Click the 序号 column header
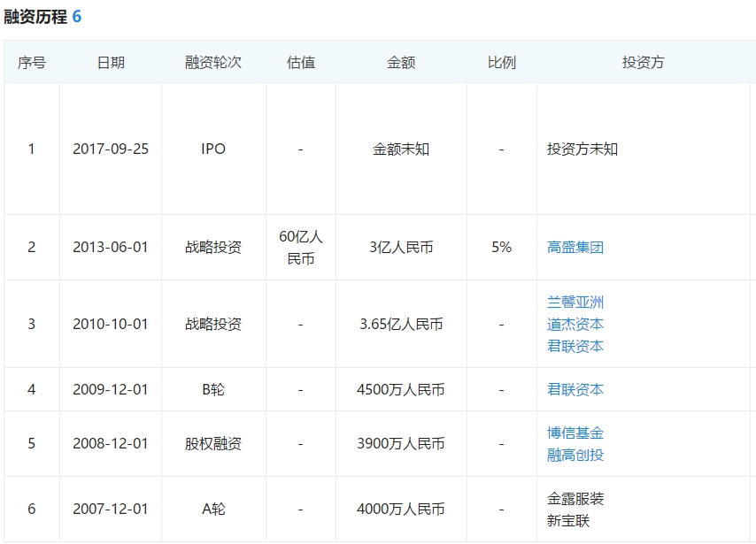This screenshot has width=756, height=544. click(x=32, y=62)
